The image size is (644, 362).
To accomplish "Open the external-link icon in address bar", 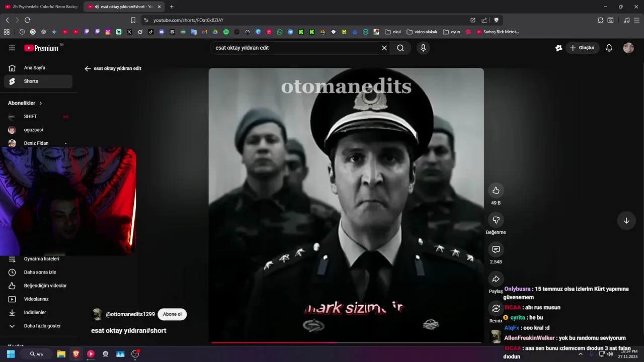I will [473, 20].
